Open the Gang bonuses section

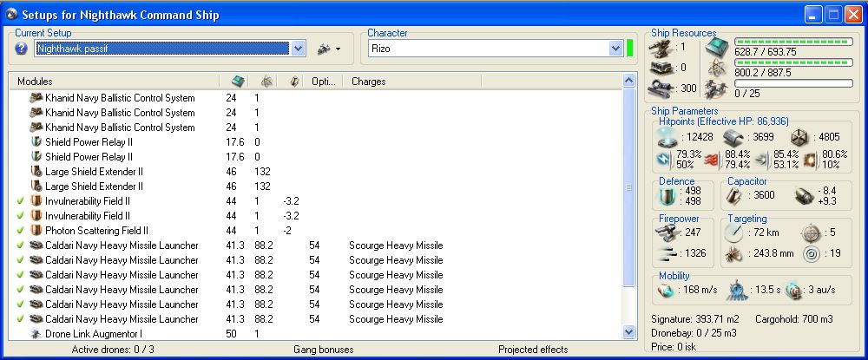(323, 350)
